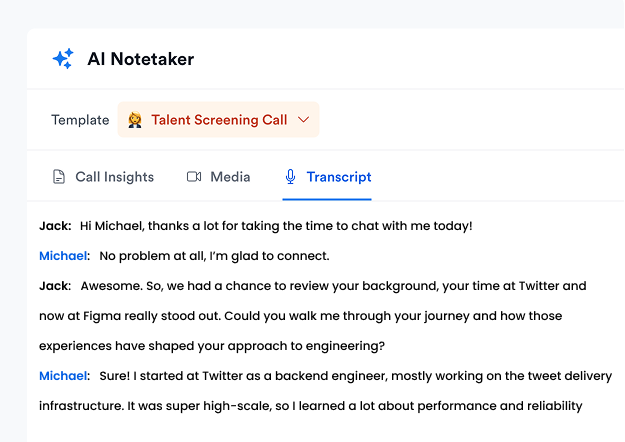The width and height of the screenshot is (625, 442).
Task: Click the first Jack speaker label
Action: pos(55,226)
